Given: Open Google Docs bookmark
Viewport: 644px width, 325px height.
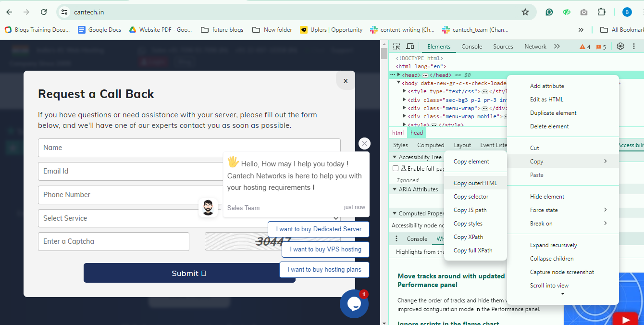Looking at the screenshot, I should point(99,30).
